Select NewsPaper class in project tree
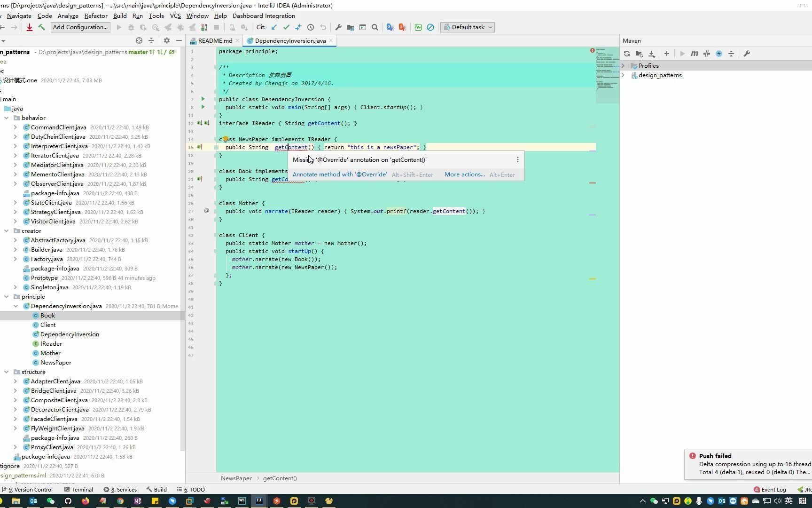The image size is (812, 508). point(56,363)
